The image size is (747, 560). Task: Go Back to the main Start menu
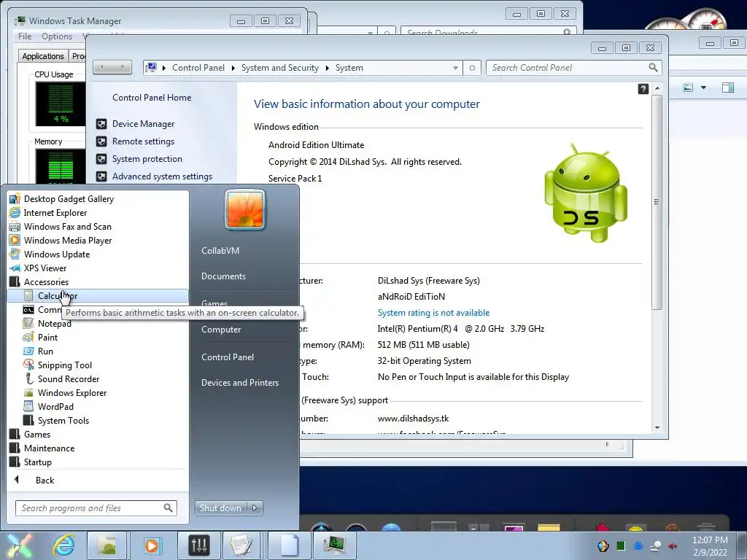point(44,480)
